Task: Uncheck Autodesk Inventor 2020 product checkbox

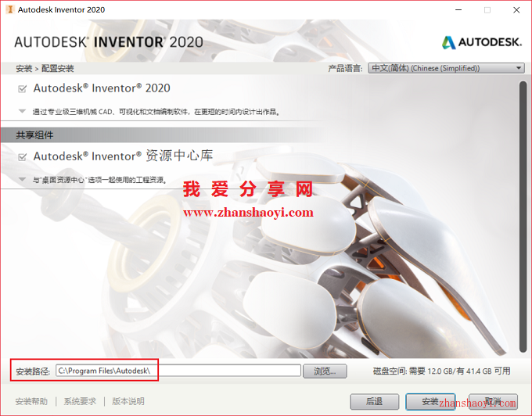Action: tap(23, 89)
